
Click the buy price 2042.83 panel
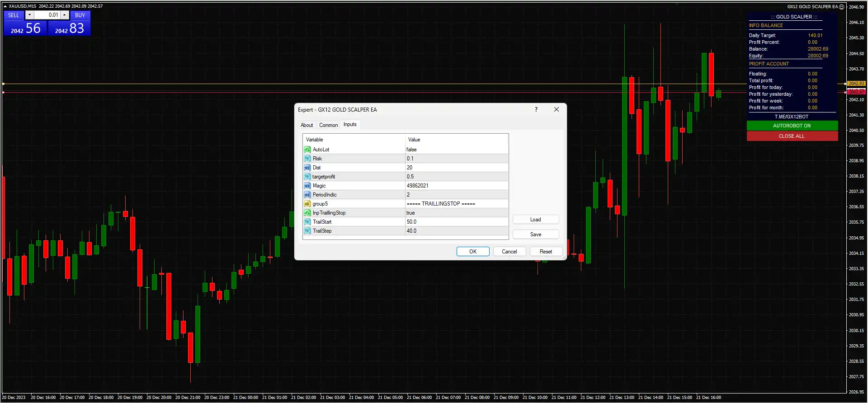pyautogui.click(x=69, y=28)
